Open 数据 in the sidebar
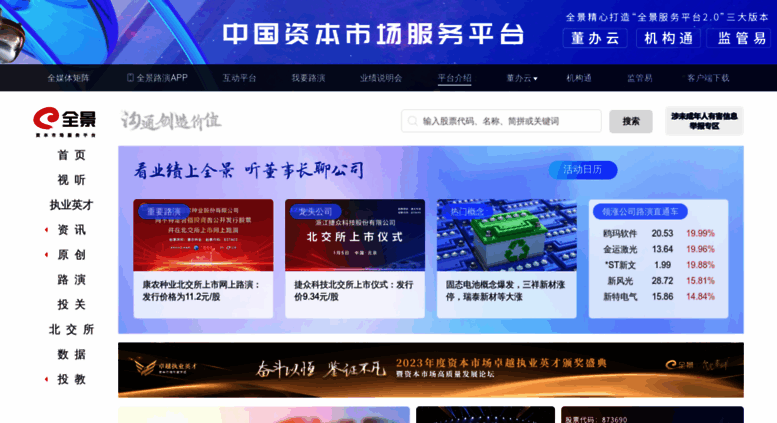 pos(71,354)
